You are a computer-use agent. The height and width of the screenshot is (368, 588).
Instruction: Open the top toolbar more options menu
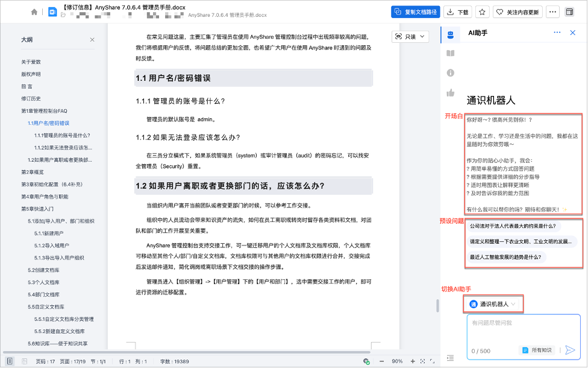pos(552,12)
